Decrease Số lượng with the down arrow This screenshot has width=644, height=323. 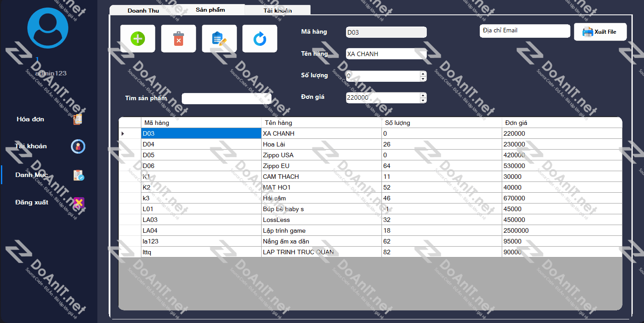pyautogui.click(x=423, y=79)
